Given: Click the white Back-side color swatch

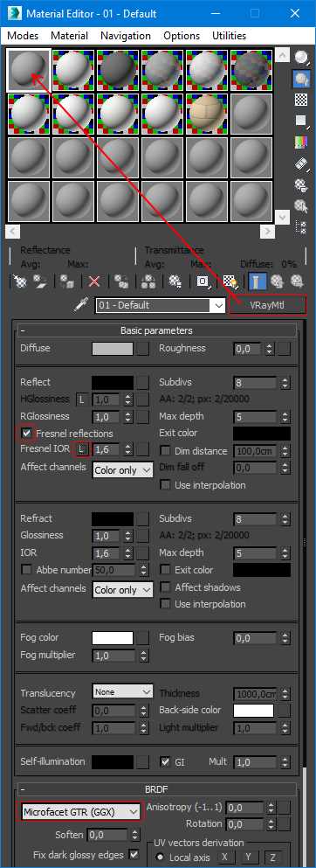Looking at the screenshot, I should (x=253, y=711).
